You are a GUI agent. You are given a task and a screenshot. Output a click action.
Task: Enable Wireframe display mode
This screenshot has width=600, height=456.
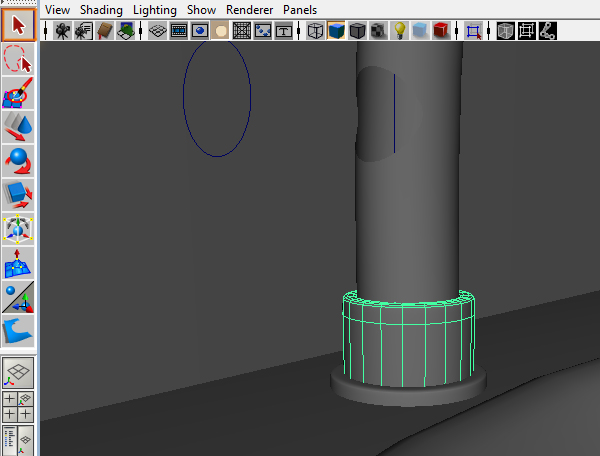[x=315, y=31]
